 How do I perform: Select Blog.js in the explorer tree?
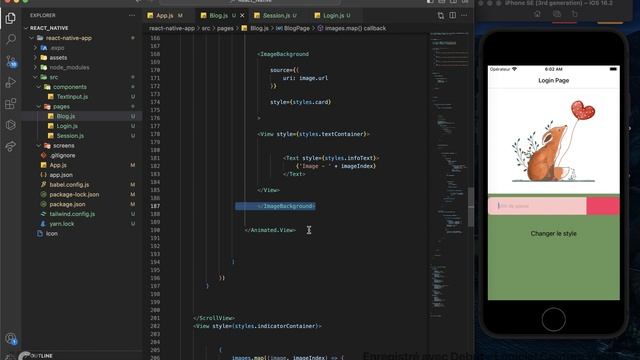click(x=65, y=116)
